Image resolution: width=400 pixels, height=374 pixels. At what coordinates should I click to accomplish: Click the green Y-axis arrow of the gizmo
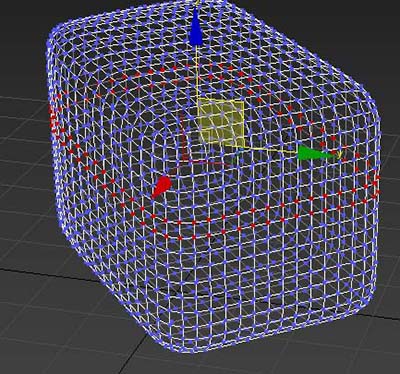click(315, 153)
